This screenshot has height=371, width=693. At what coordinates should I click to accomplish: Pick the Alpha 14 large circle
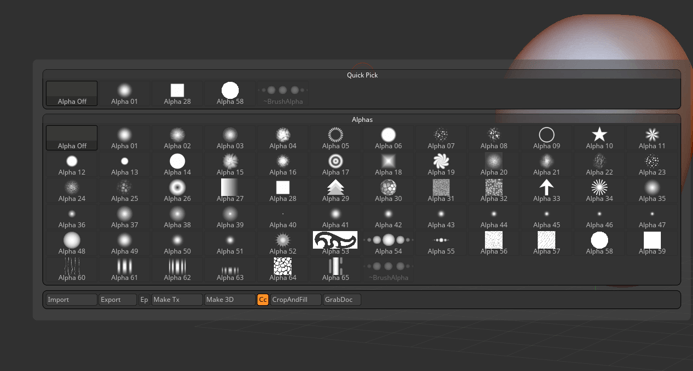tap(177, 164)
